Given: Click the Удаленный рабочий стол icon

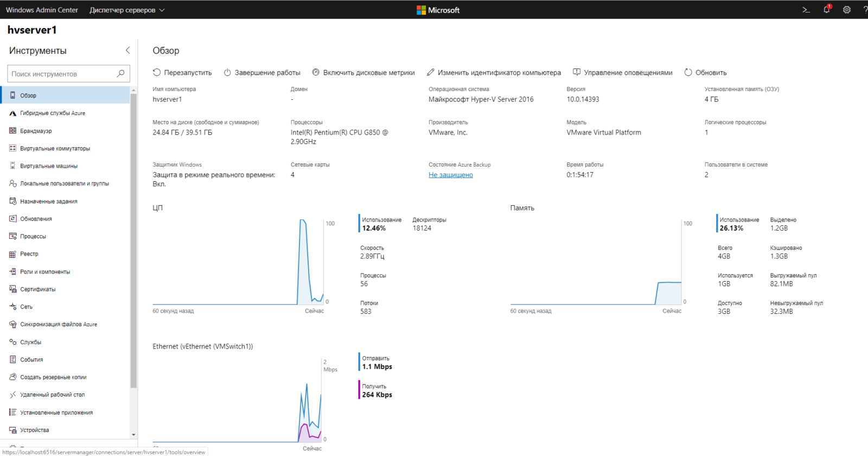Looking at the screenshot, I should pos(12,395).
